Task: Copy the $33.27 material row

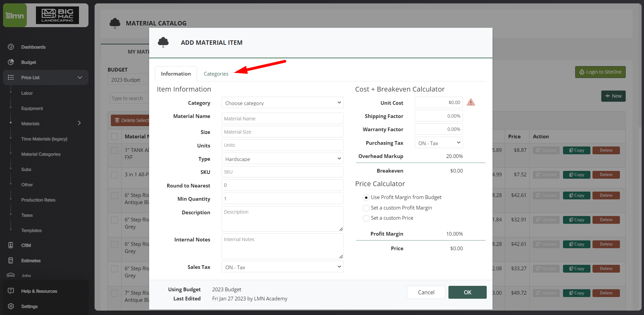Action: point(577,269)
